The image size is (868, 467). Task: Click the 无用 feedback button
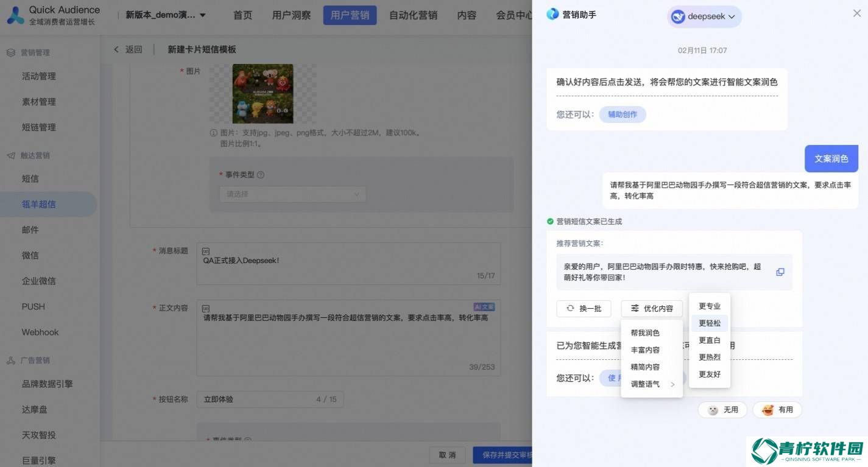coord(722,410)
